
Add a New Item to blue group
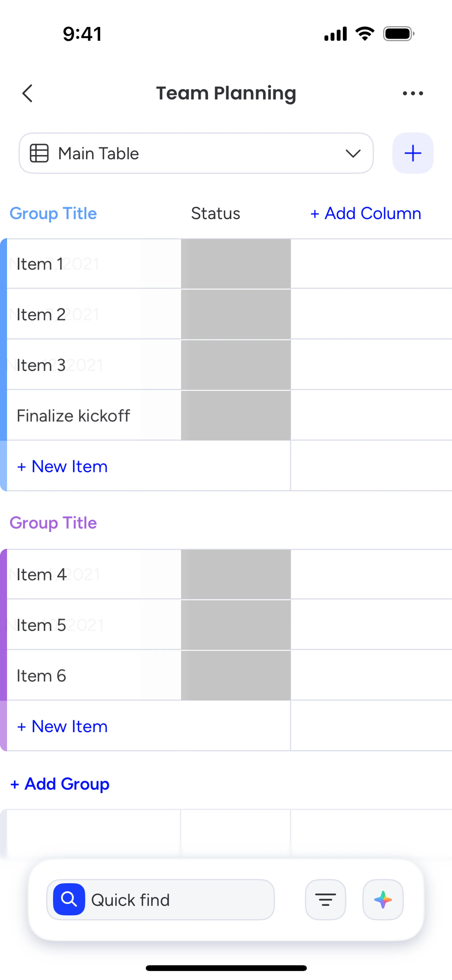62,466
